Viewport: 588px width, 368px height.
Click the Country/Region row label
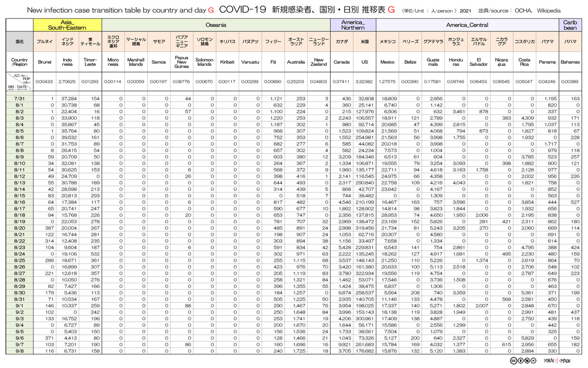tap(20, 62)
